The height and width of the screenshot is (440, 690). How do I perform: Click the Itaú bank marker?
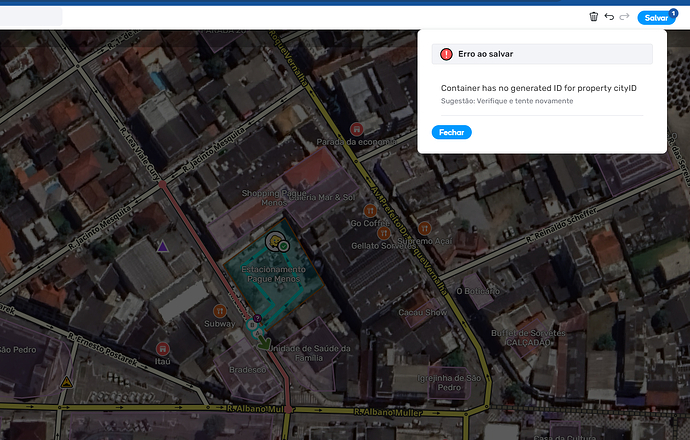click(163, 349)
